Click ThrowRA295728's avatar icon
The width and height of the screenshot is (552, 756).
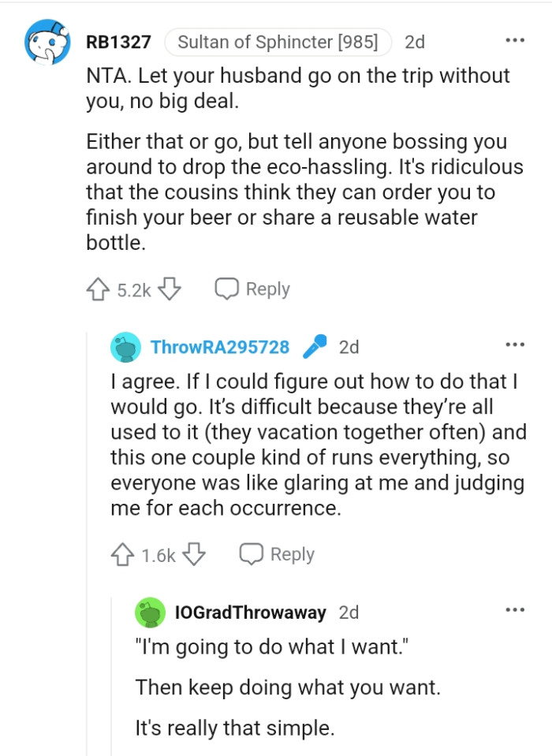125,345
